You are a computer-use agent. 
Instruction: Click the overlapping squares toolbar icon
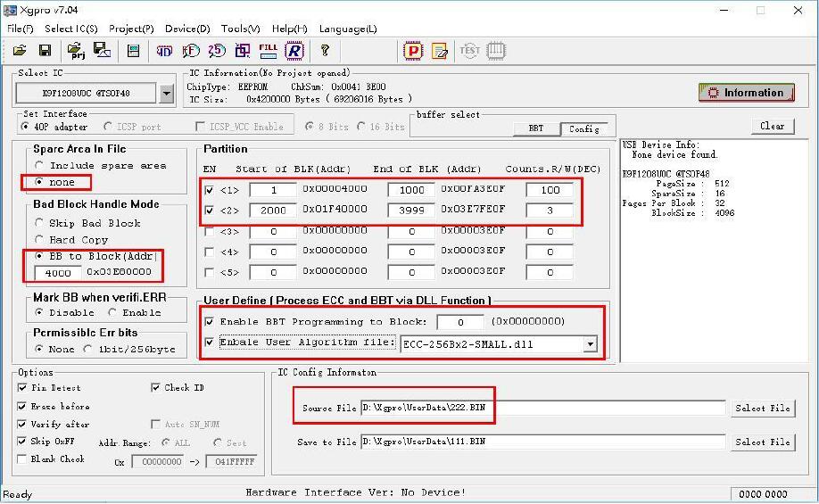point(243,51)
